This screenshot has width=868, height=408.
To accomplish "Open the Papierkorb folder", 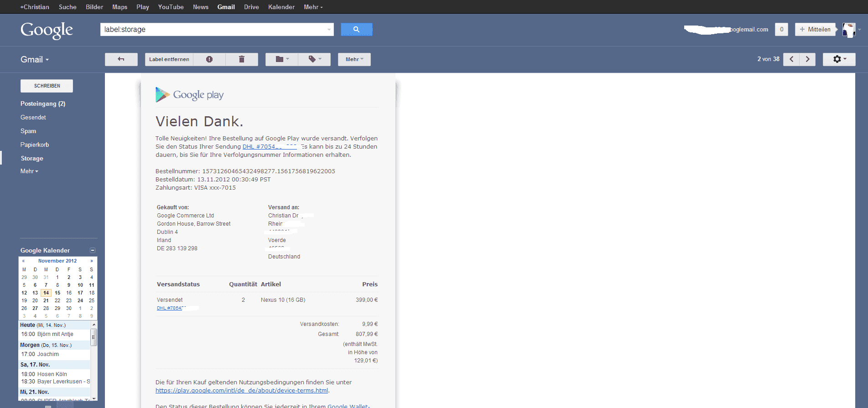I will [35, 145].
